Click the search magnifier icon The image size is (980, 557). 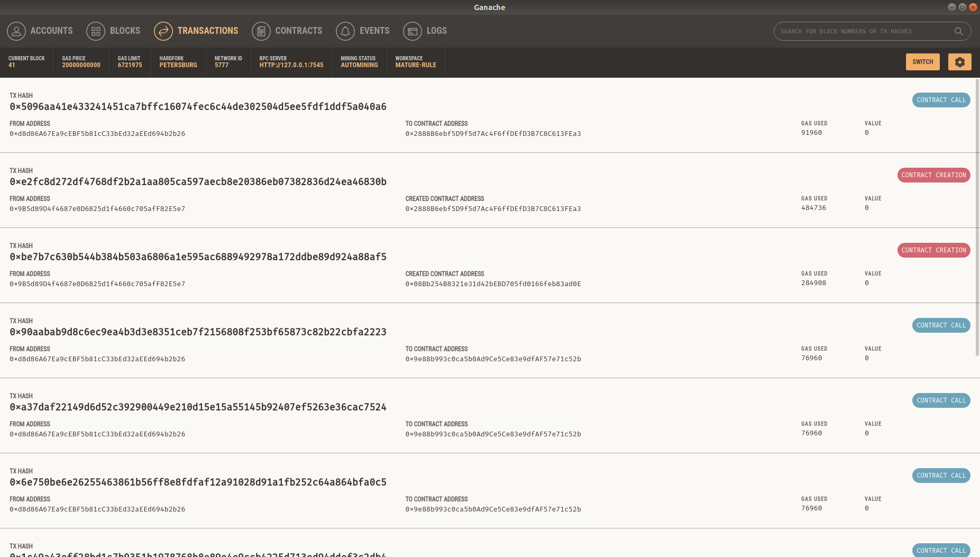pyautogui.click(x=958, y=31)
